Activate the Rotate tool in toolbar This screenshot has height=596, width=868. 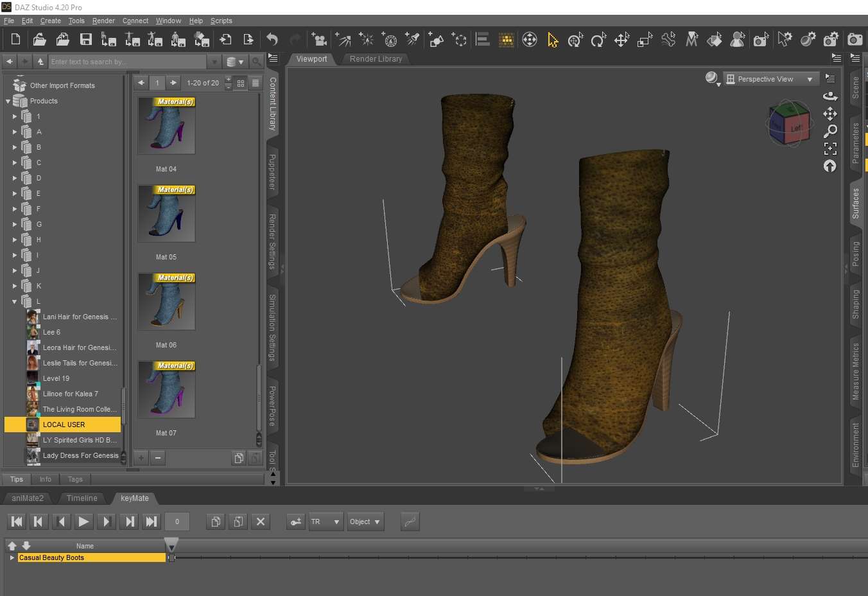tap(598, 40)
